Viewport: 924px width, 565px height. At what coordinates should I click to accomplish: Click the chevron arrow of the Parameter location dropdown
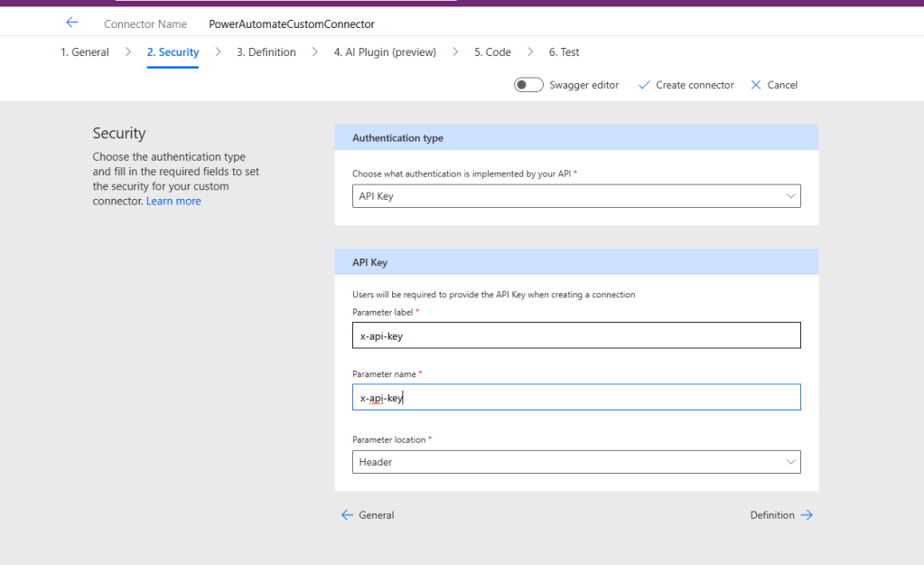click(x=791, y=462)
